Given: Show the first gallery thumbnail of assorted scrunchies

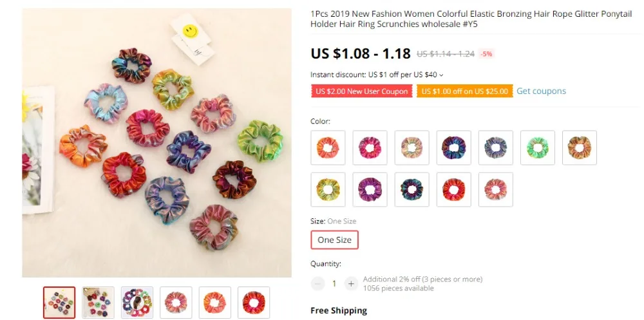Looking at the screenshot, I should (x=59, y=303).
